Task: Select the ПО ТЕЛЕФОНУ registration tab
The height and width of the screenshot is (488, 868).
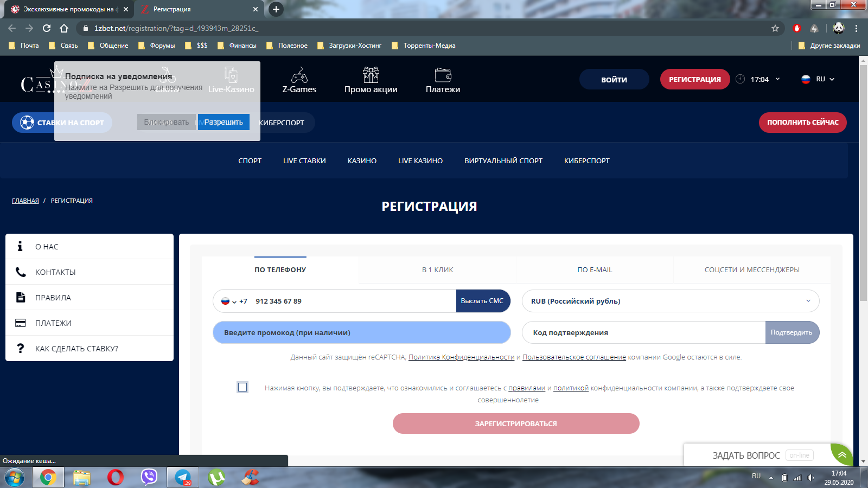Action: [280, 269]
